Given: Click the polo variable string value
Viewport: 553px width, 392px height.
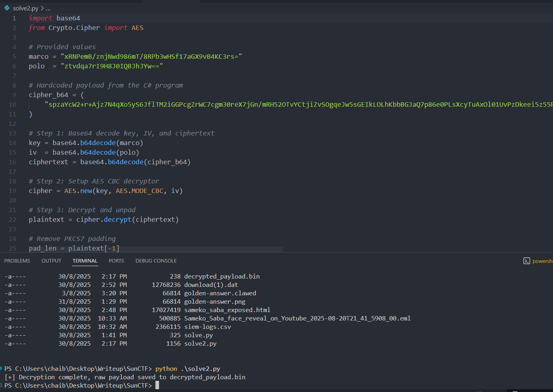Looking at the screenshot, I should [x=112, y=66].
